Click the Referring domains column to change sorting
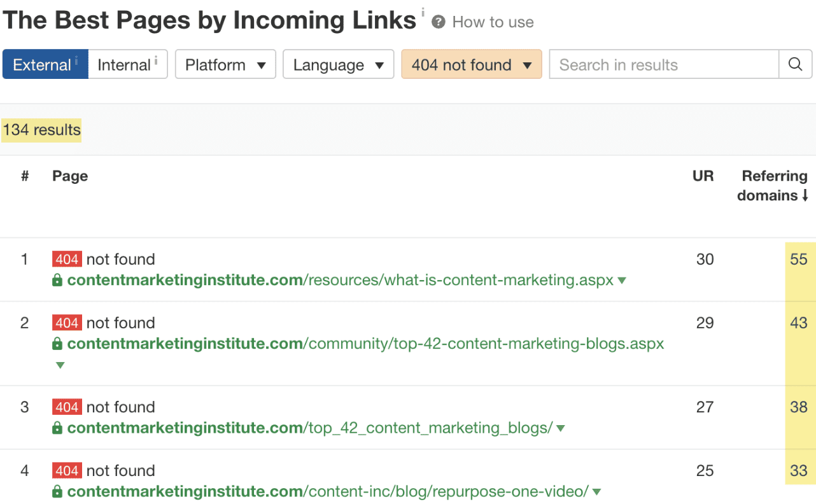 click(x=772, y=185)
